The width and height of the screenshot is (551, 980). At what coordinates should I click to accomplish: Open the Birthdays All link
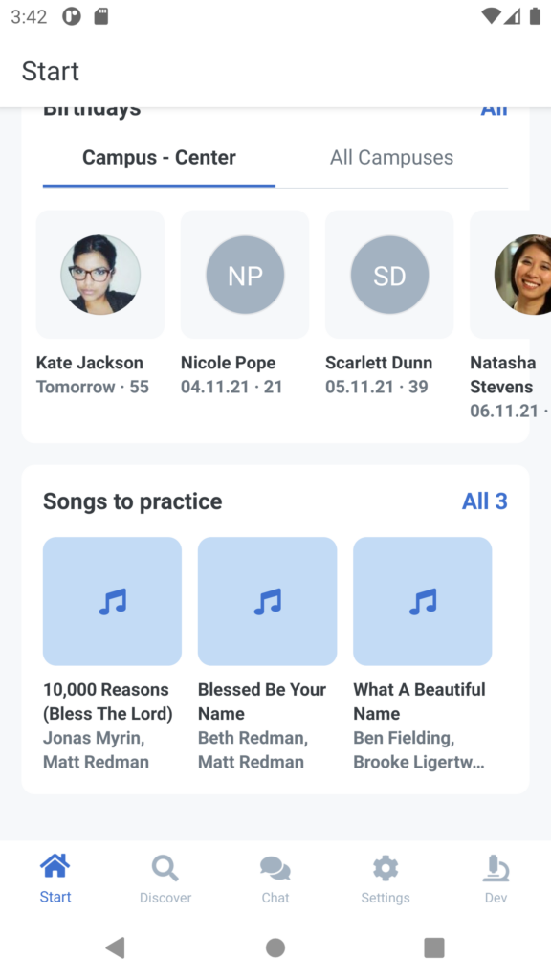pos(494,111)
